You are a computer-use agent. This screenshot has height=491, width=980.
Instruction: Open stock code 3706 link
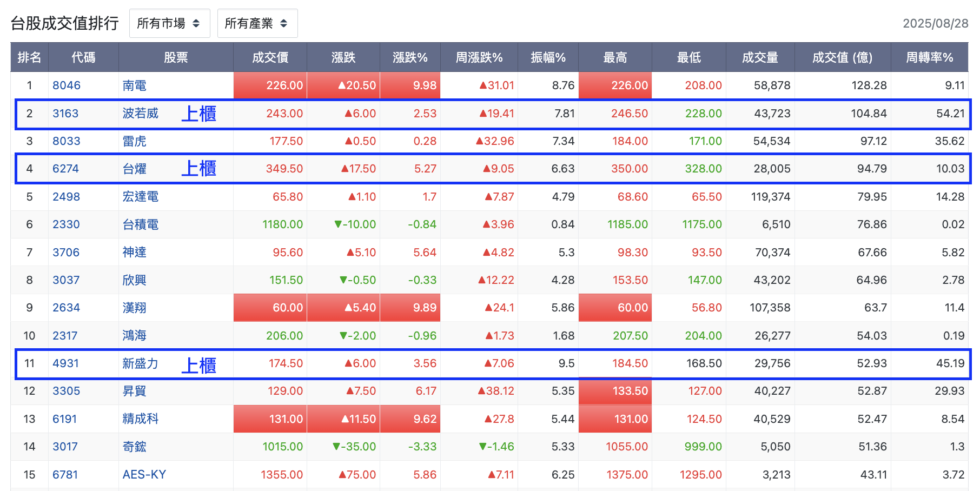point(66,253)
